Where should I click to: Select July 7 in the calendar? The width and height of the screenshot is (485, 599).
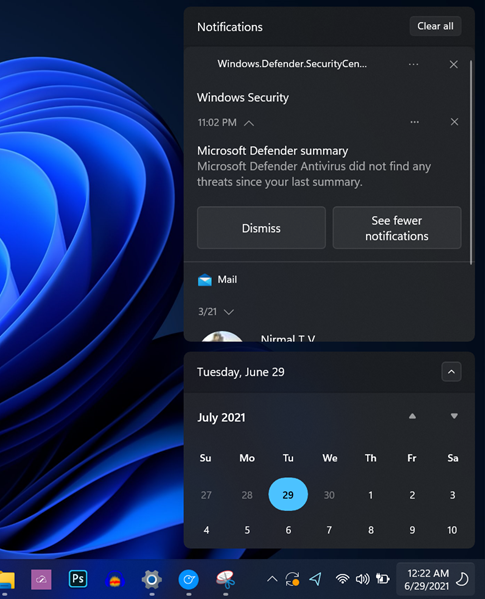click(329, 530)
